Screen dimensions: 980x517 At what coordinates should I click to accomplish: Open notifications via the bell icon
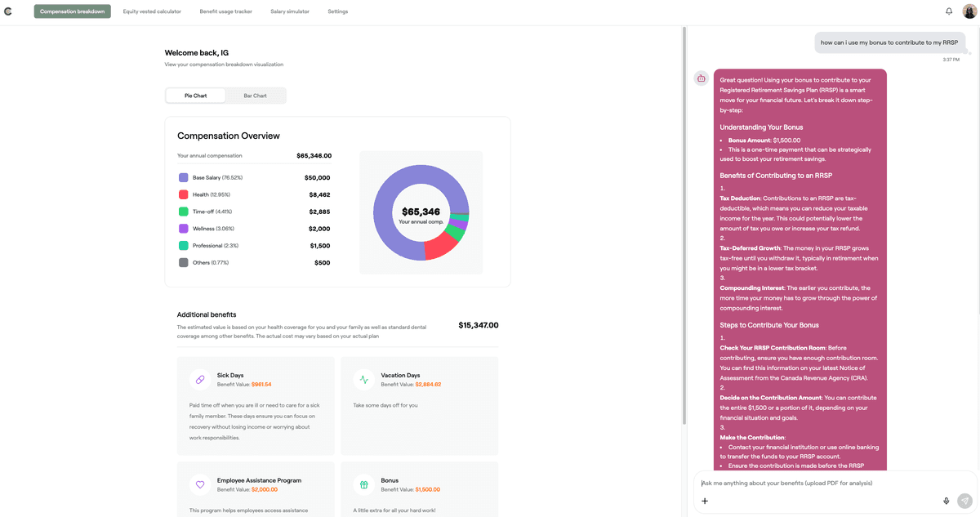pos(948,11)
